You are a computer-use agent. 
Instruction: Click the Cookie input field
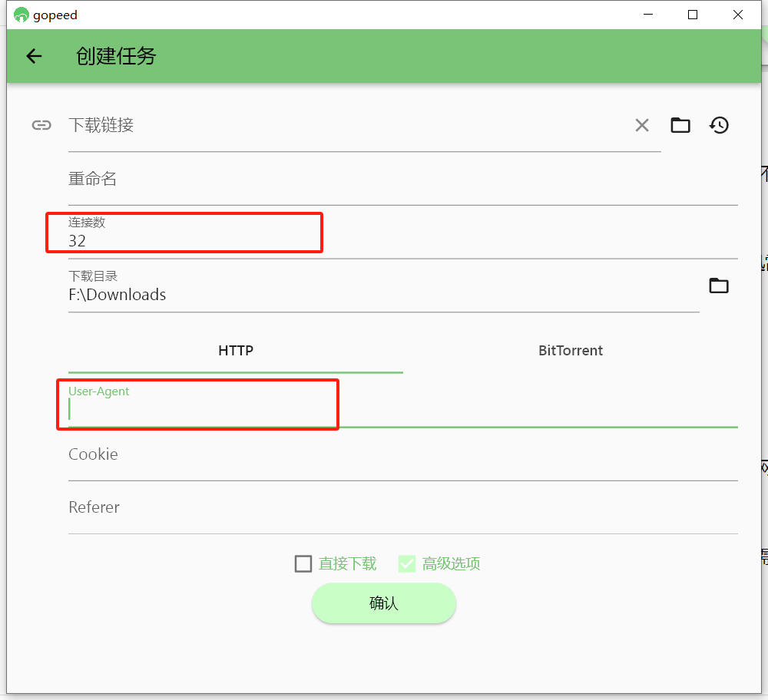coord(230,454)
